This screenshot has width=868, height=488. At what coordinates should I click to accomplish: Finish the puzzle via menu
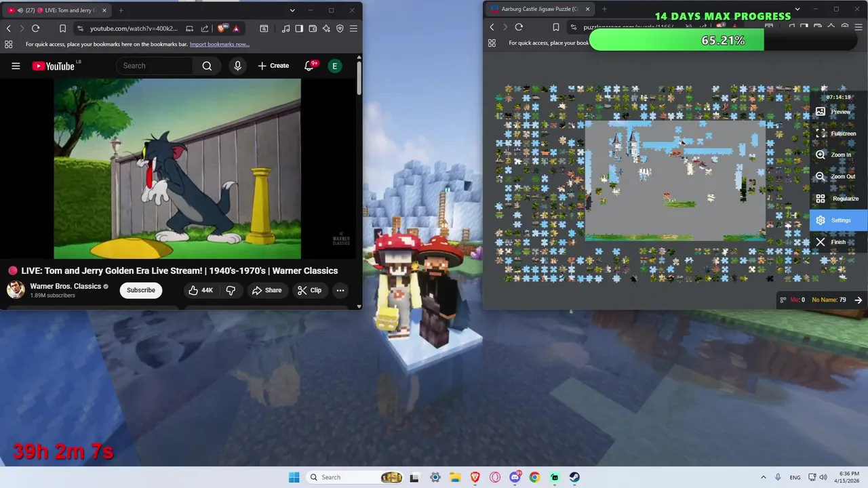(839, 242)
